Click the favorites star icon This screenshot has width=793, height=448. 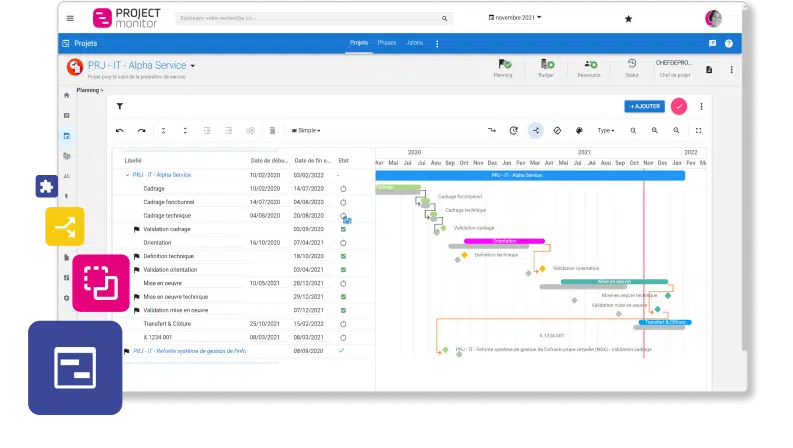[628, 19]
